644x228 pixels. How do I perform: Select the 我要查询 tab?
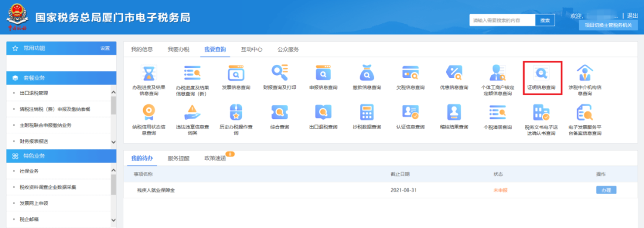[x=215, y=49]
